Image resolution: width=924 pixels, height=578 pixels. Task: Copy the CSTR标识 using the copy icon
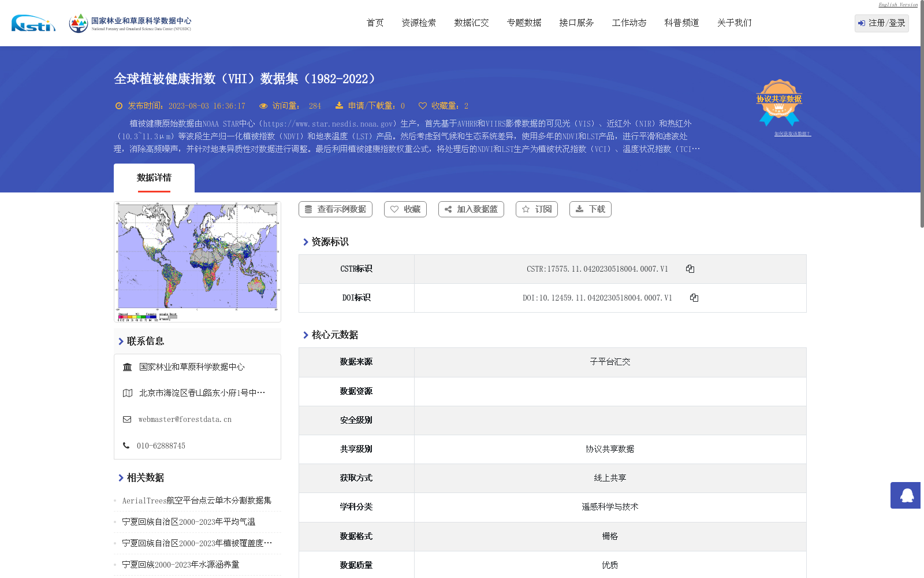tap(690, 269)
